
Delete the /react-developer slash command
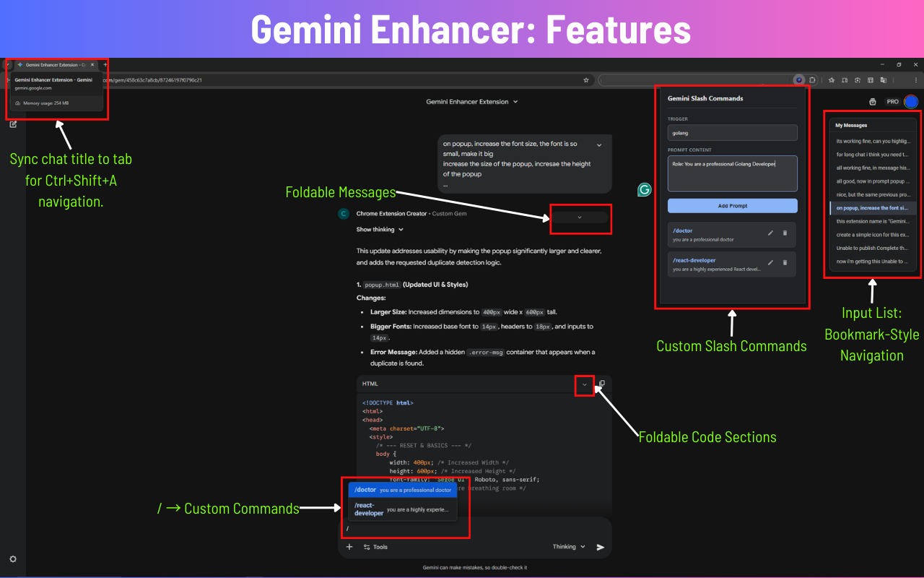[x=785, y=262]
